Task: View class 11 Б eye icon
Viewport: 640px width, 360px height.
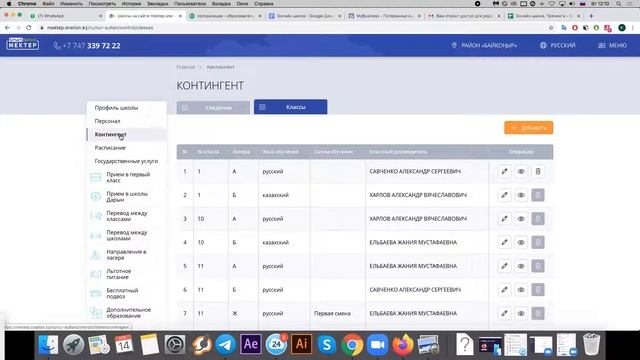Action: 521,290
